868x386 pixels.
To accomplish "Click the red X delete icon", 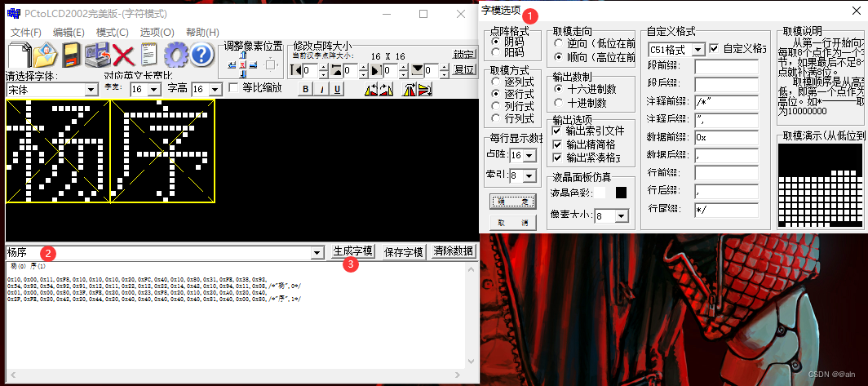I will (124, 55).
